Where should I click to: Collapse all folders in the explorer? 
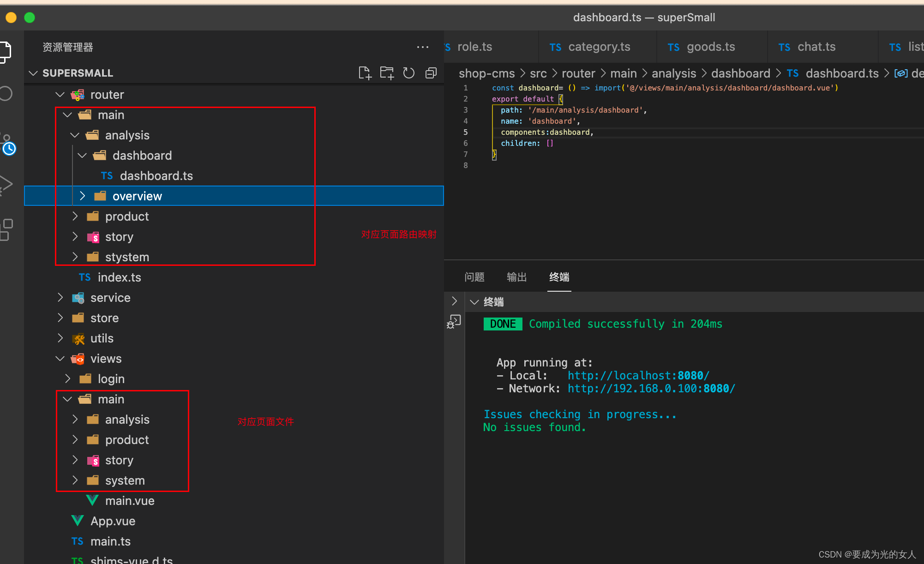click(431, 73)
